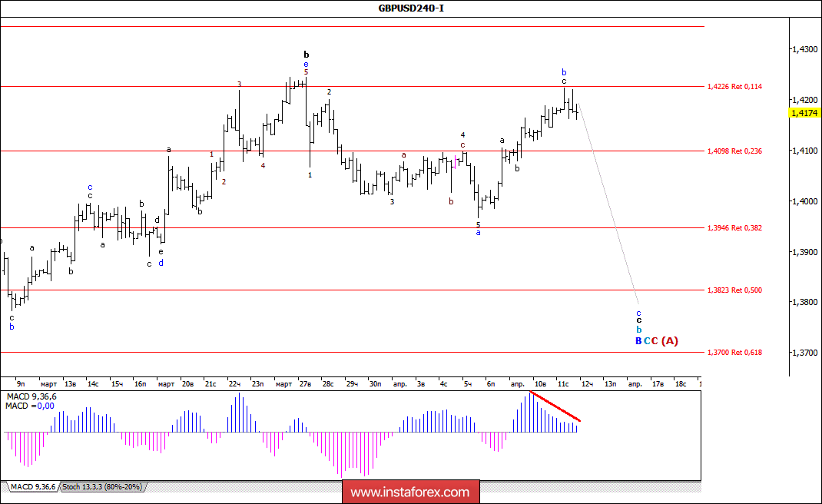822x504 pixels.
Task: Click the gray forecast projection line
Action: coord(608,204)
